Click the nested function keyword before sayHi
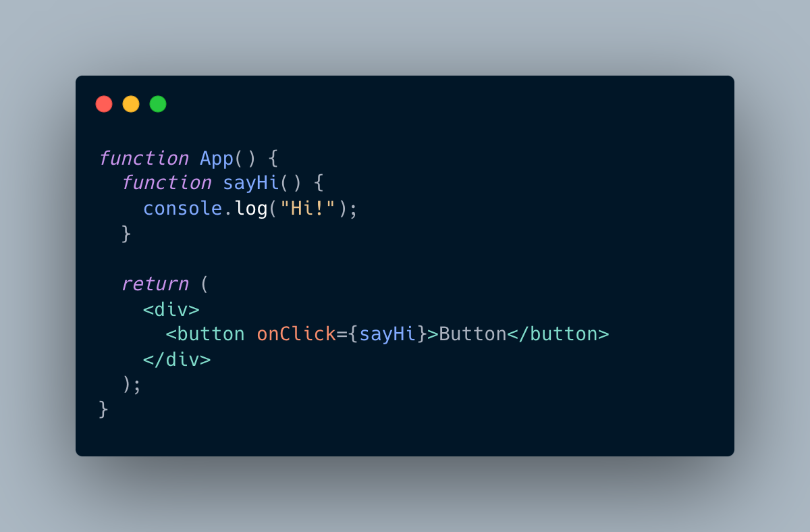 tap(167, 184)
